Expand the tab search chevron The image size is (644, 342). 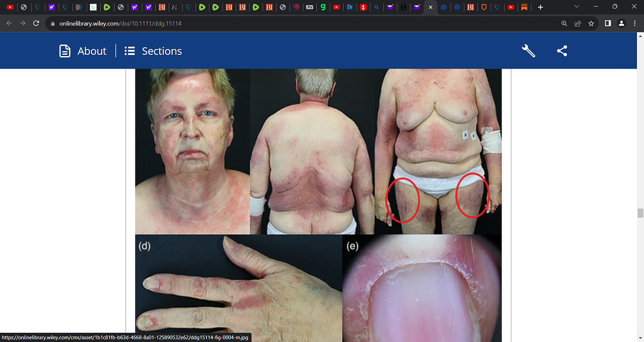576,7
